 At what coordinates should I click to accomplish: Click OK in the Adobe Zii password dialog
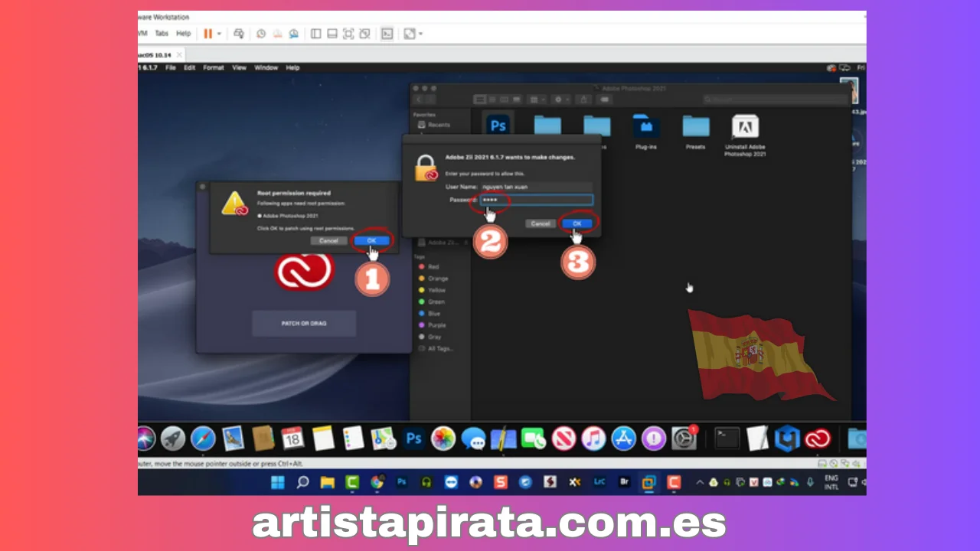577,223
